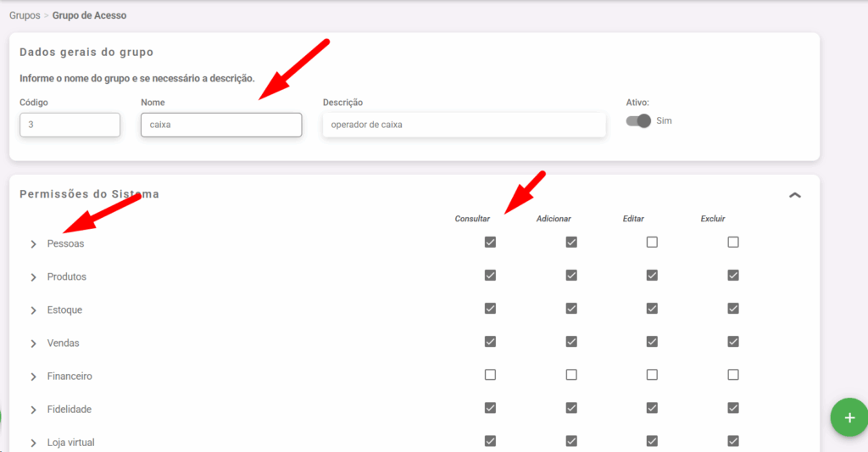Screen dimensions: 868x452
Task: Click the Nome input field
Action: click(221, 125)
